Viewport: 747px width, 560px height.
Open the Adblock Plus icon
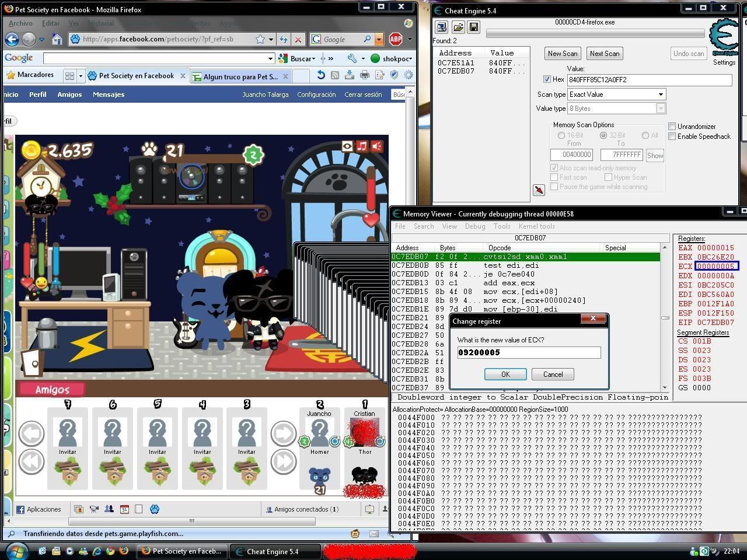click(x=396, y=39)
